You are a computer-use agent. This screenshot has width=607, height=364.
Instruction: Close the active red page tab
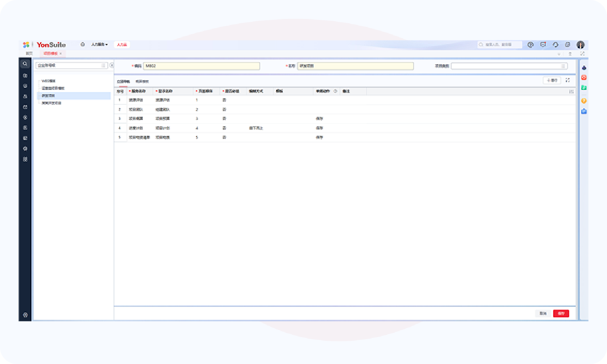point(61,54)
